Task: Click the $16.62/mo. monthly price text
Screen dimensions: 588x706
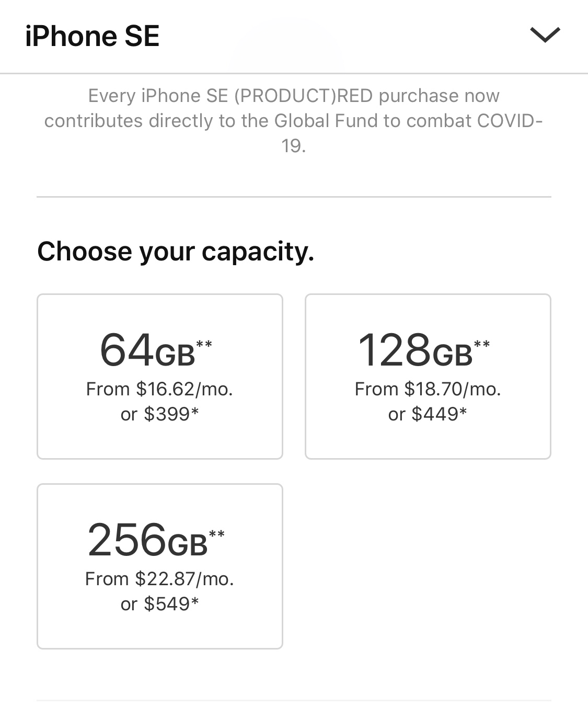Action: [x=159, y=389]
